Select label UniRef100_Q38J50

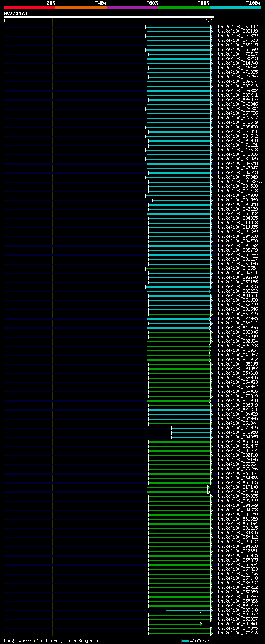[238, 514]
